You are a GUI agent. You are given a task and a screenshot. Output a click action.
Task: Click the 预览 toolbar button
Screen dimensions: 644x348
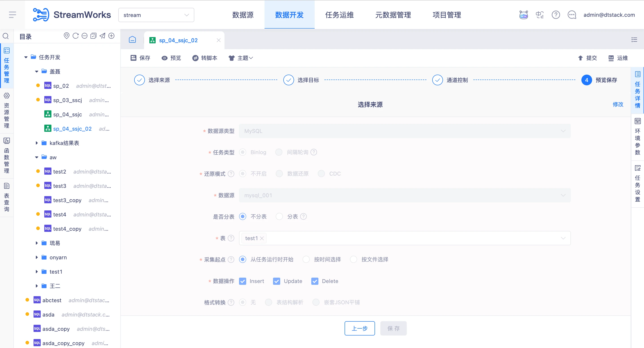point(171,58)
